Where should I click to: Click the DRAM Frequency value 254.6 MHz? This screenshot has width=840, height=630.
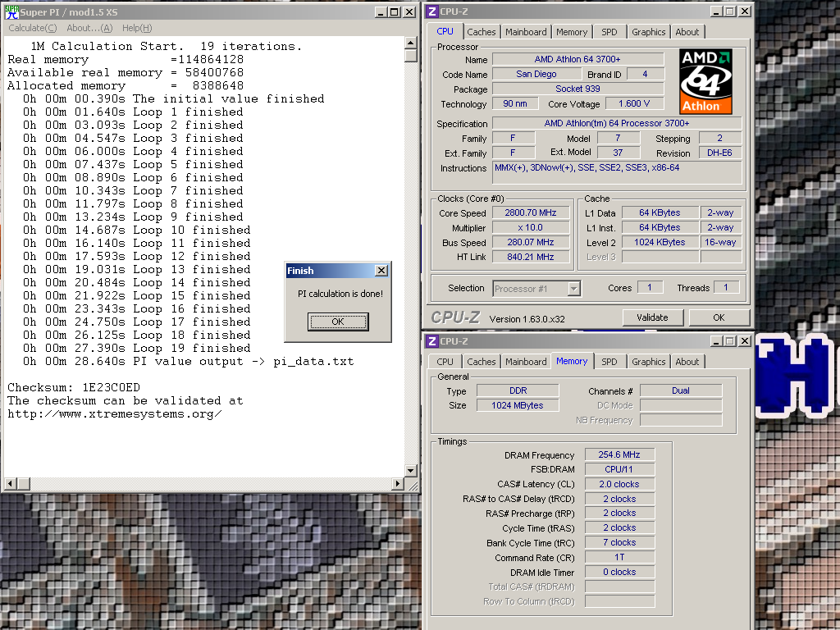pyautogui.click(x=620, y=454)
